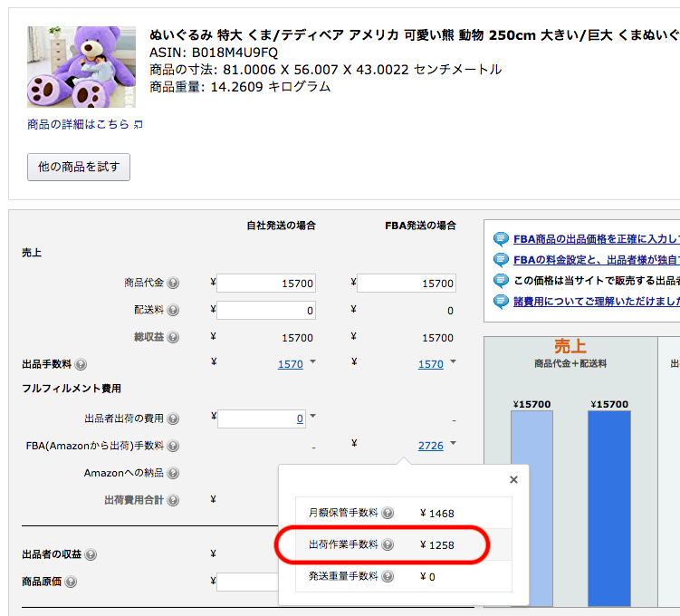Expand FBA発送 出品手数料 1570 dropdown arrow
The image size is (680, 616).
coord(453,362)
